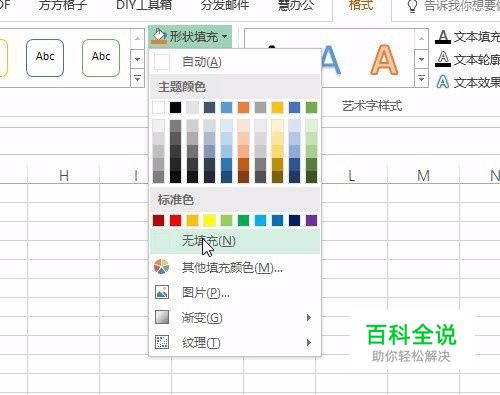Open the 方方格子 ribbon tab
500x395 pixels.
coord(63,5)
